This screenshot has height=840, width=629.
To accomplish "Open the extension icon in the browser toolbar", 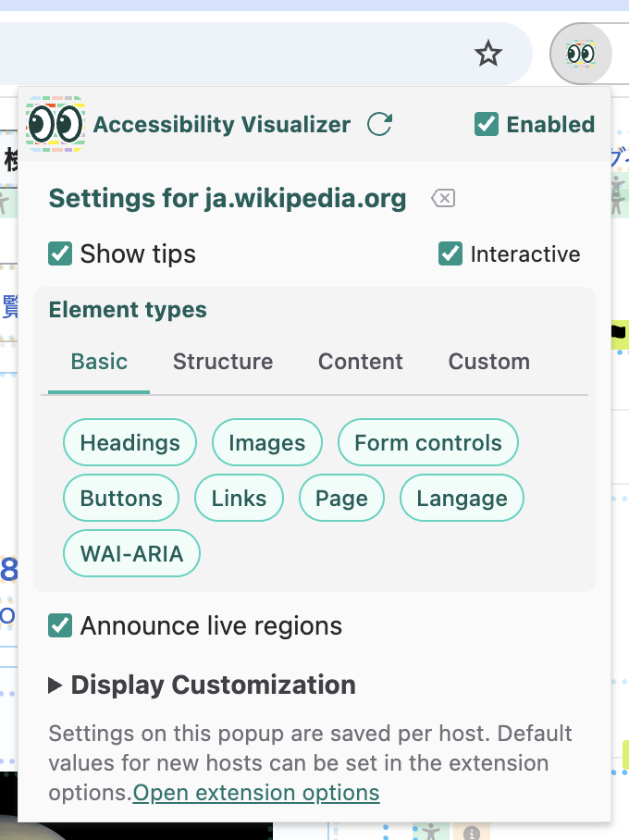I will coord(581,54).
